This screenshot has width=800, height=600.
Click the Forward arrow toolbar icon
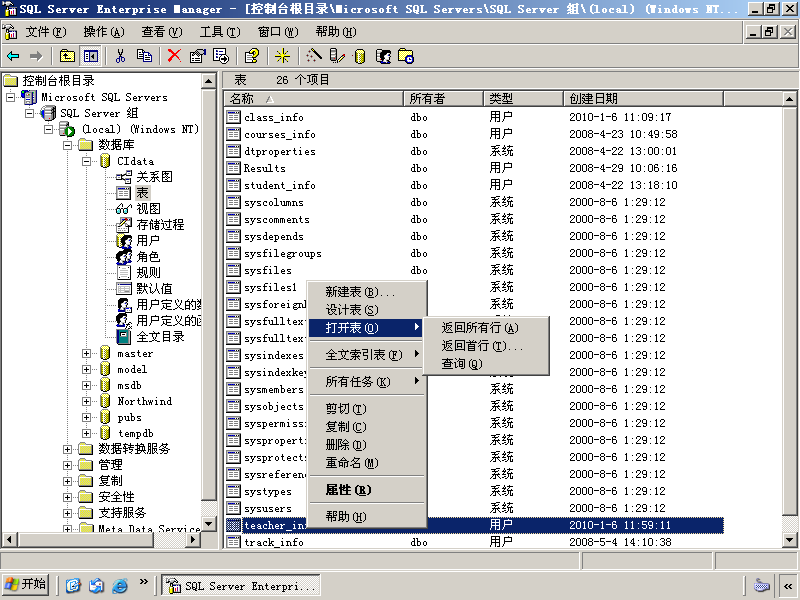36,56
